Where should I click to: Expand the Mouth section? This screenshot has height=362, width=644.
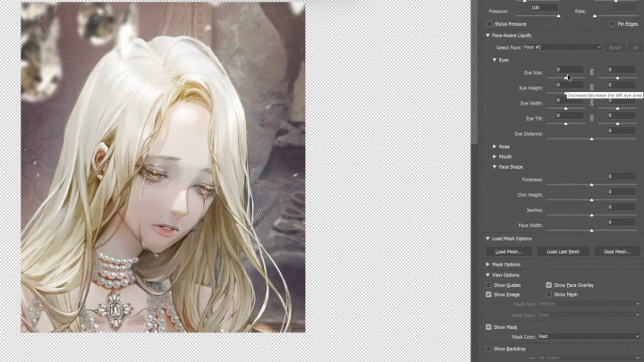(495, 156)
